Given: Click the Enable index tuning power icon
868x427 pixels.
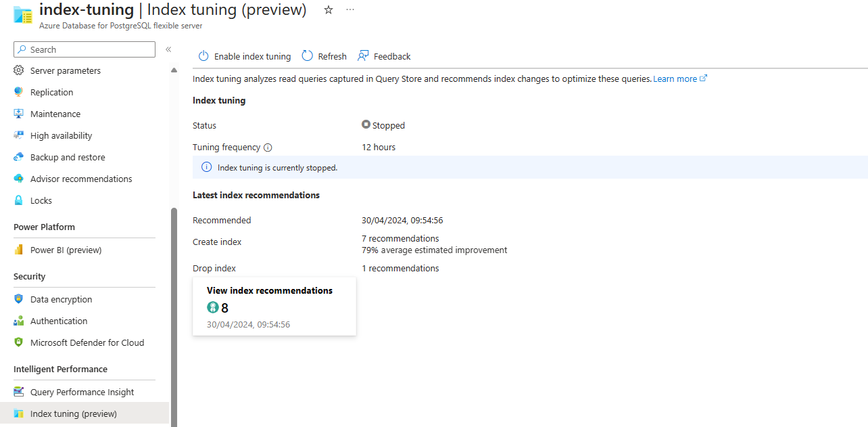Looking at the screenshot, I should point(203,56).
